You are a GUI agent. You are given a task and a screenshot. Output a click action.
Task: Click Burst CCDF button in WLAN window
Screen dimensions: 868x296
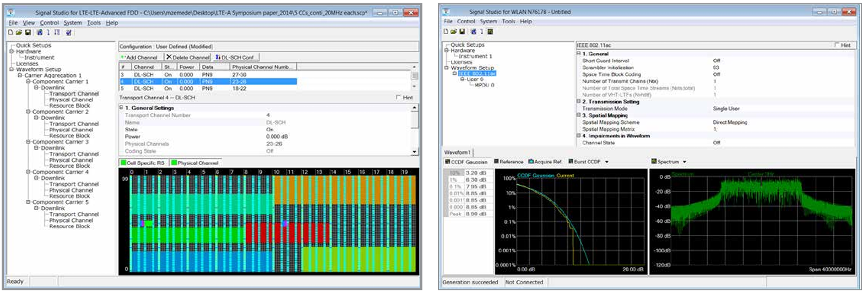tap(584, 162)
